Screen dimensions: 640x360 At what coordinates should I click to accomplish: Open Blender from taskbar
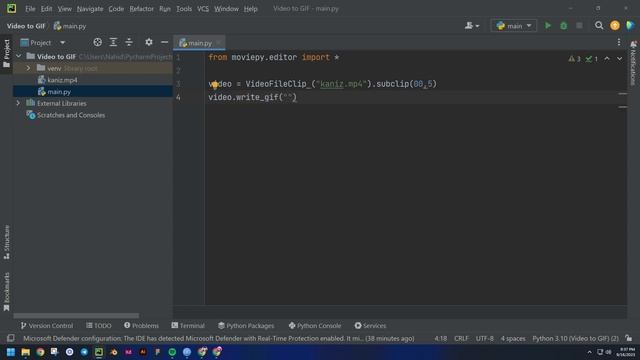pyautogui.click(x=113, y=352)
